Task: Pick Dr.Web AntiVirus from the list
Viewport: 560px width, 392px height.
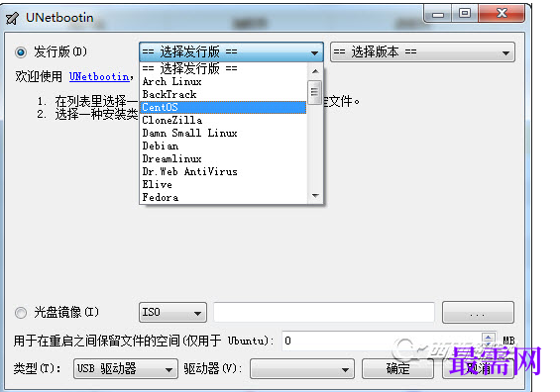Action: coord(223,171)
